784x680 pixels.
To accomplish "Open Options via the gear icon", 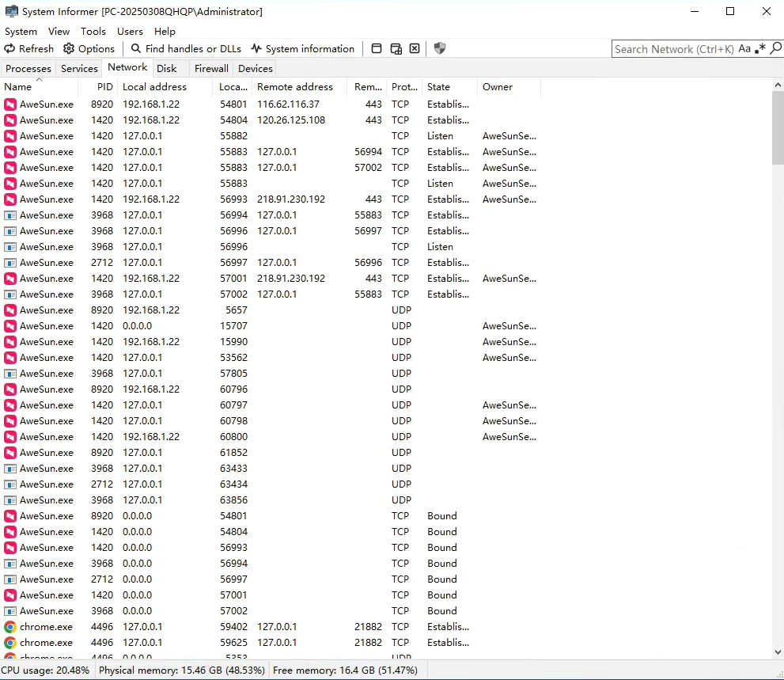I will (69, 48).
